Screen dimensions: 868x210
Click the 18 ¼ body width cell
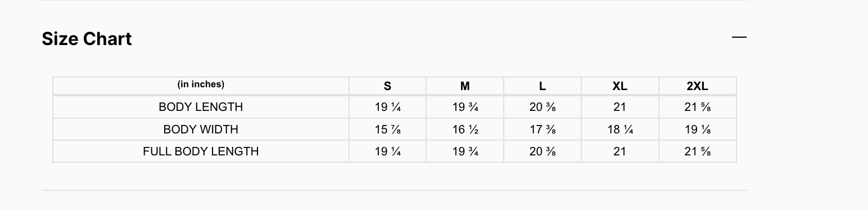pyautogui.click(x=620, y=129)
